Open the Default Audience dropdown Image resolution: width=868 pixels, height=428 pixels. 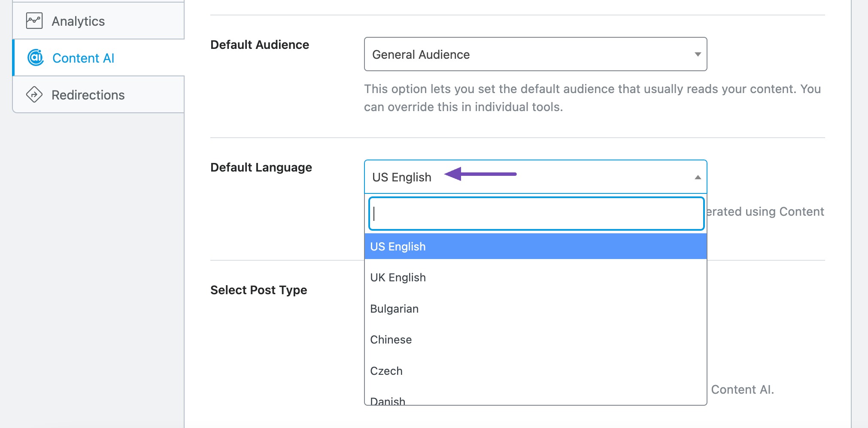pyautogui.click(x=534, y=54)
